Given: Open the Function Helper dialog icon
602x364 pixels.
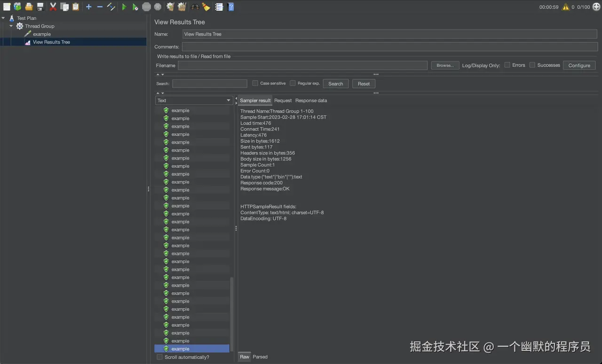Looking at the screenshot, I should (219, 7).
